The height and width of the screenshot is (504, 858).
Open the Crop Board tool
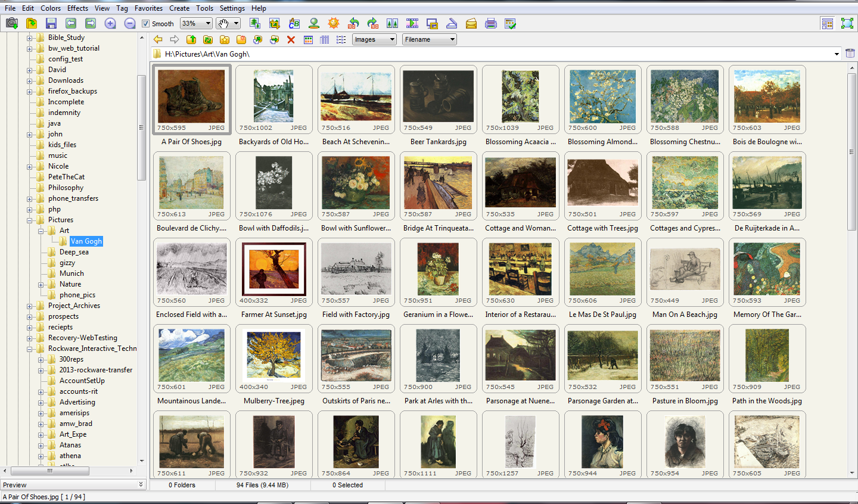click(x=275, y=23)
